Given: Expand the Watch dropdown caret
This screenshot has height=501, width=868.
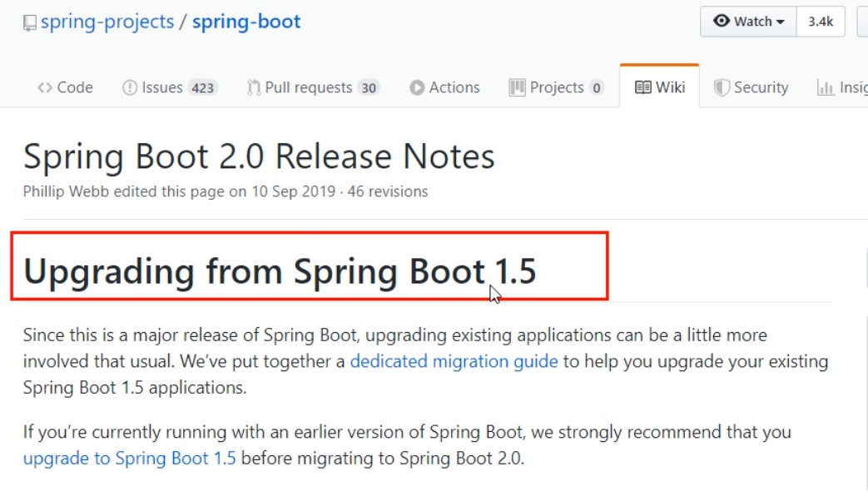Looking at the screenshot, I should click(x=781, y=22).
